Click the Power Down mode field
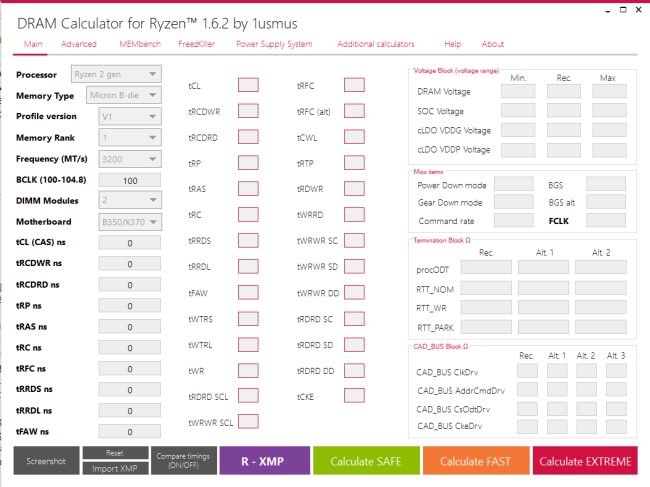This screenshot has width=650, height=487. [x=514, y=184]
